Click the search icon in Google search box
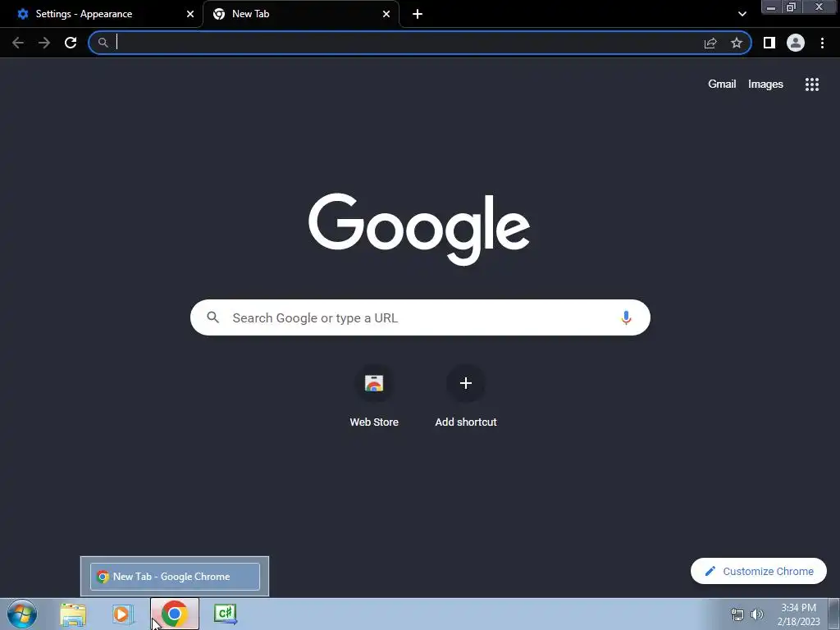 coord(213,317)
